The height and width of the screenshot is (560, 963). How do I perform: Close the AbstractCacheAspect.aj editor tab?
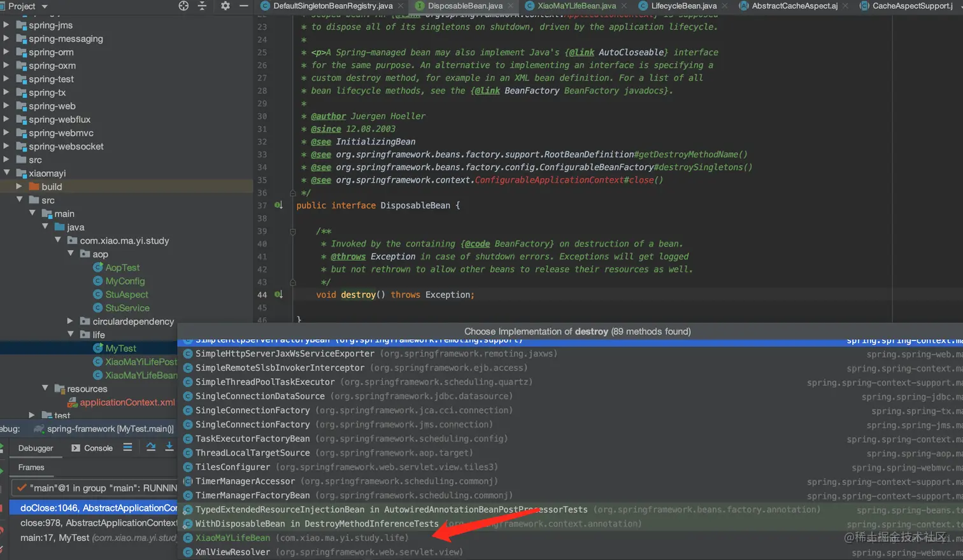point(845,6)
